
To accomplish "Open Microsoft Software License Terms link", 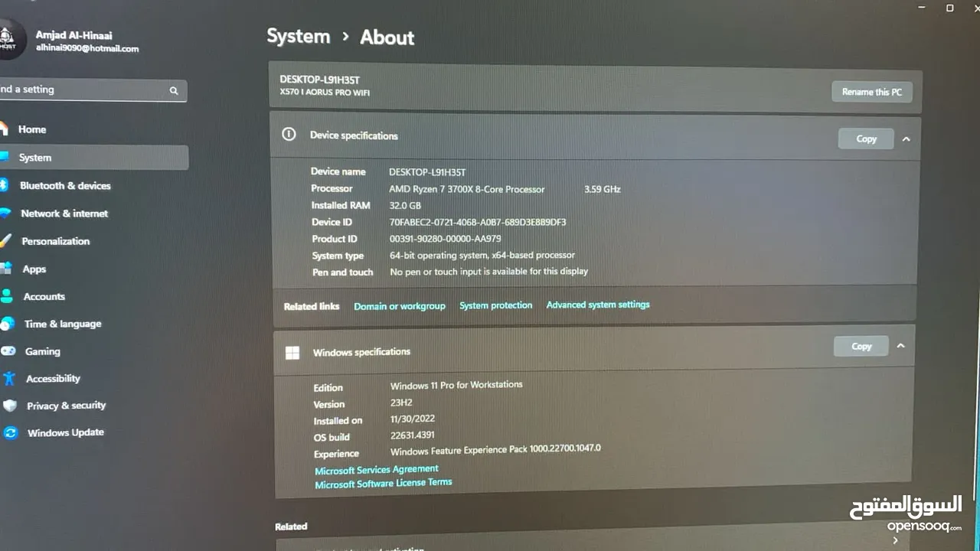I will [383, 484].
